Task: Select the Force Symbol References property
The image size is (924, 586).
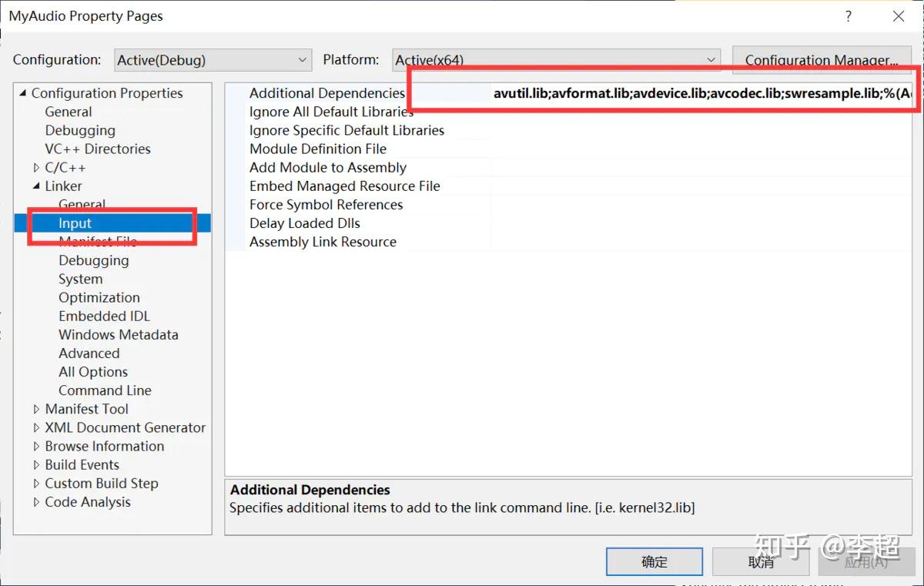Action: pos(326,205)
